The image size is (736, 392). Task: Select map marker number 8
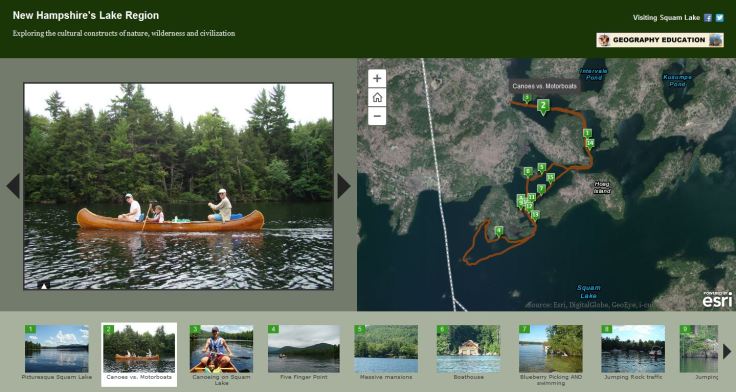point(520,198)
